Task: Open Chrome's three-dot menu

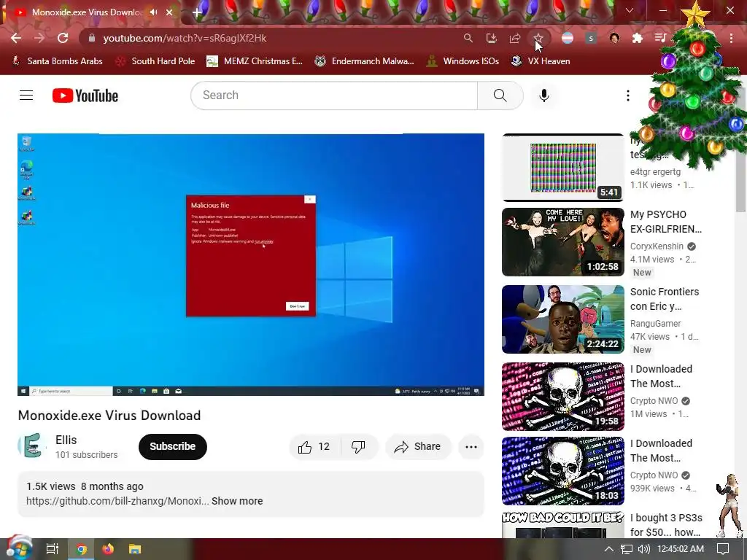Action: click(x=731, y=38)
